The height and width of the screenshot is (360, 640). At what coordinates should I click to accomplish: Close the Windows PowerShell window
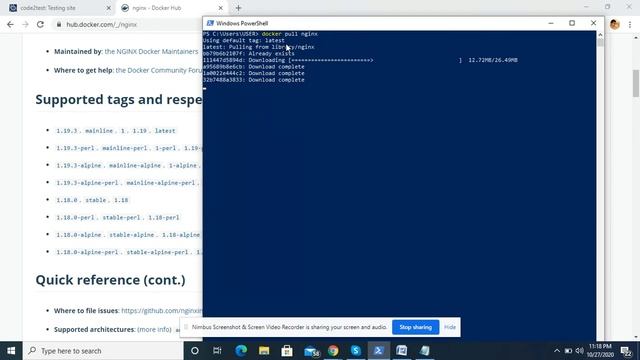point(593,23)
